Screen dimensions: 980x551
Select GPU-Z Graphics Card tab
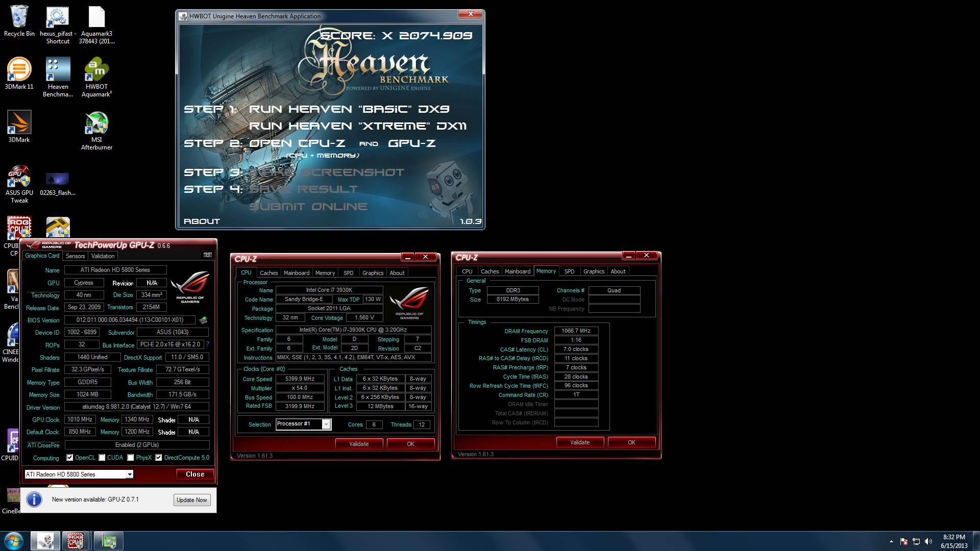tap(42, 256)
